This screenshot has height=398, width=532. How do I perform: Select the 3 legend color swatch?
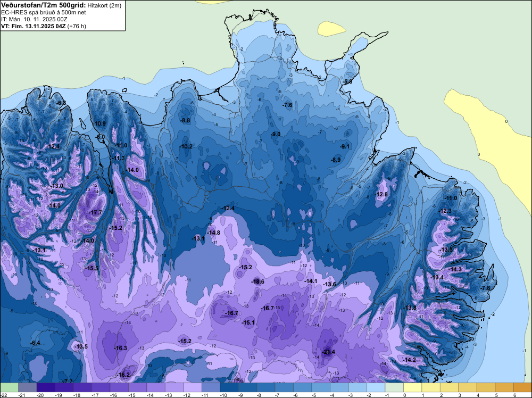(467, 387)
